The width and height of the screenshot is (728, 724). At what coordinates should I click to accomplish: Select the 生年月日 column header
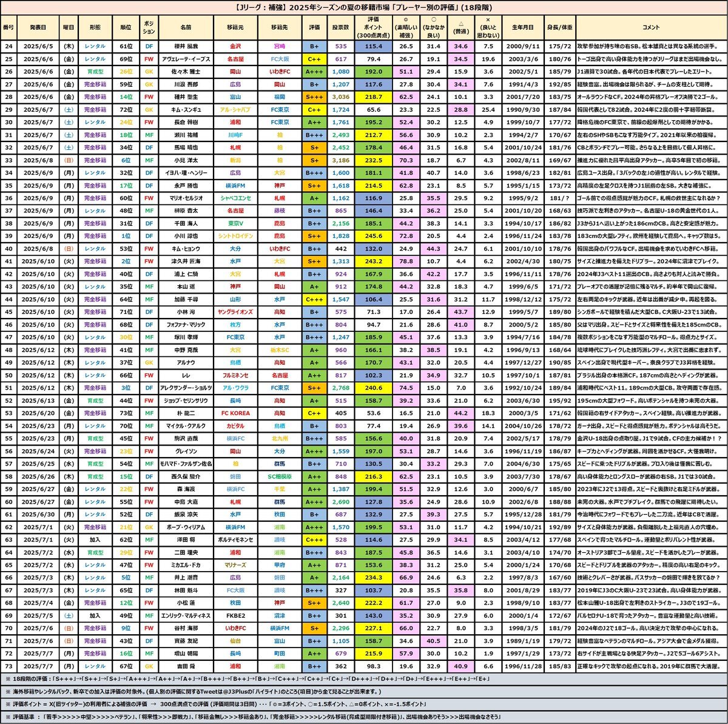point(523,27)
